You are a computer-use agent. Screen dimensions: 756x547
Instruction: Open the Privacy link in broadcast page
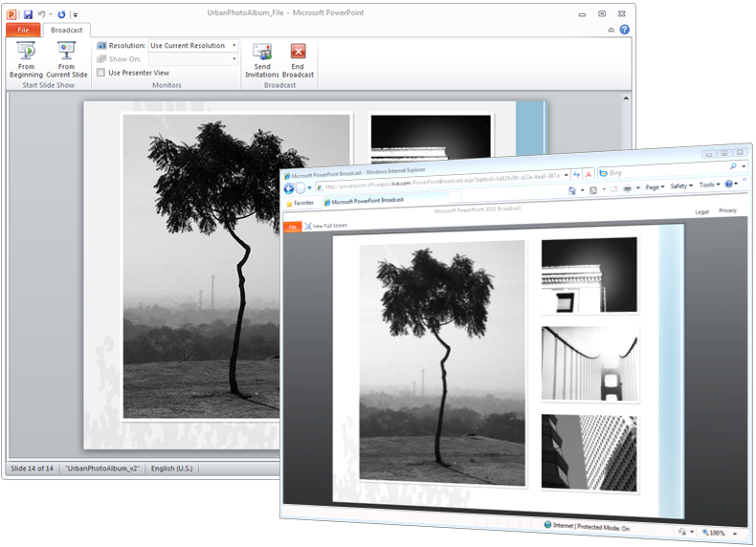pos(727,210)
